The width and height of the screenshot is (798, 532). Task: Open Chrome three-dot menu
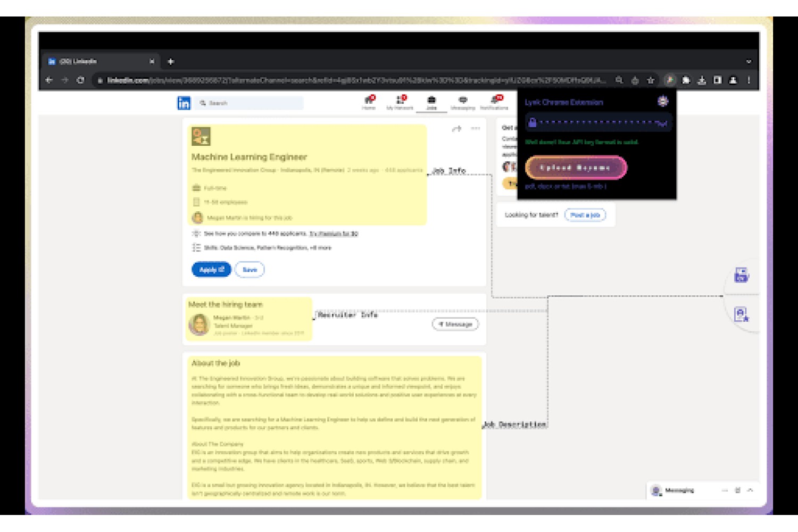click(749, 80)
